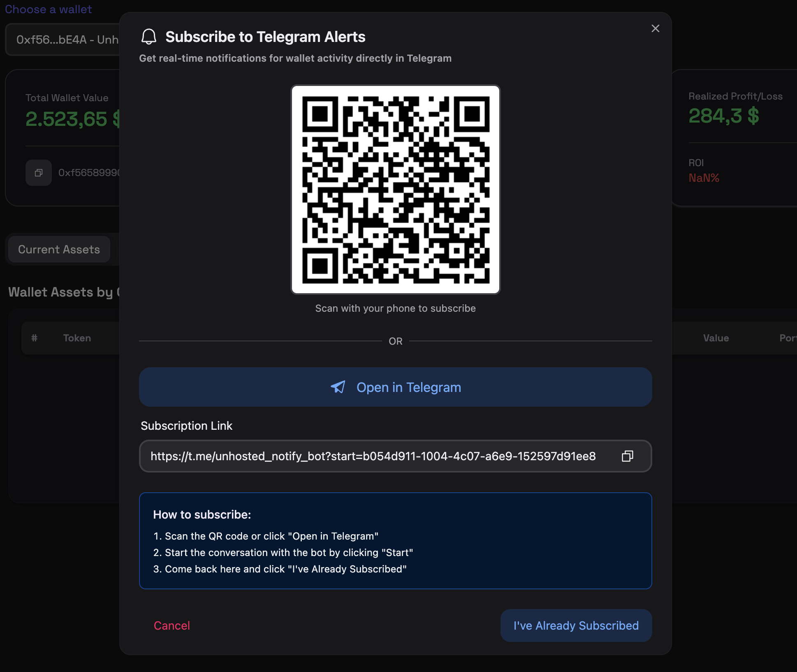Click the Telegram paper plane icon
Image resolution: width=797 pixels, height=672 pixels.
tap(338, 387)
